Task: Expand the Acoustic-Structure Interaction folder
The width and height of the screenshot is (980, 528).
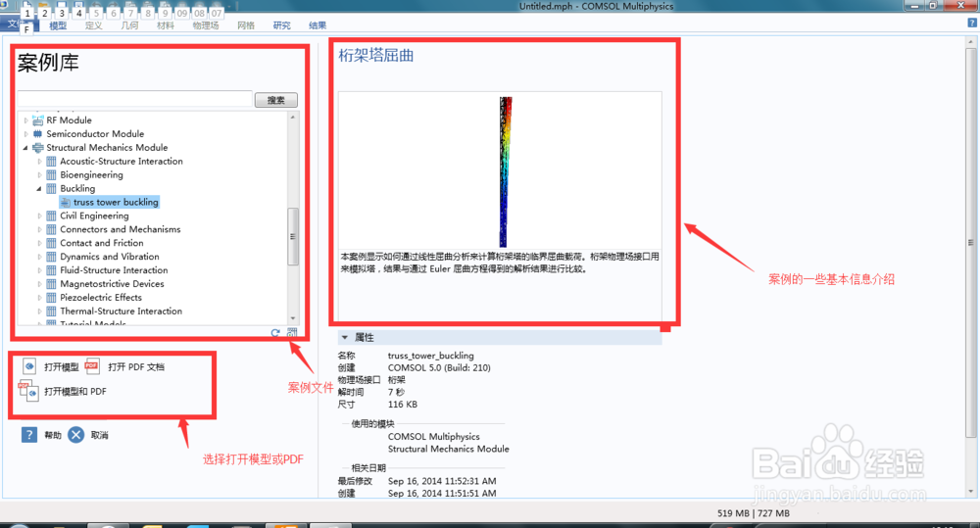Action: [39, 162]
